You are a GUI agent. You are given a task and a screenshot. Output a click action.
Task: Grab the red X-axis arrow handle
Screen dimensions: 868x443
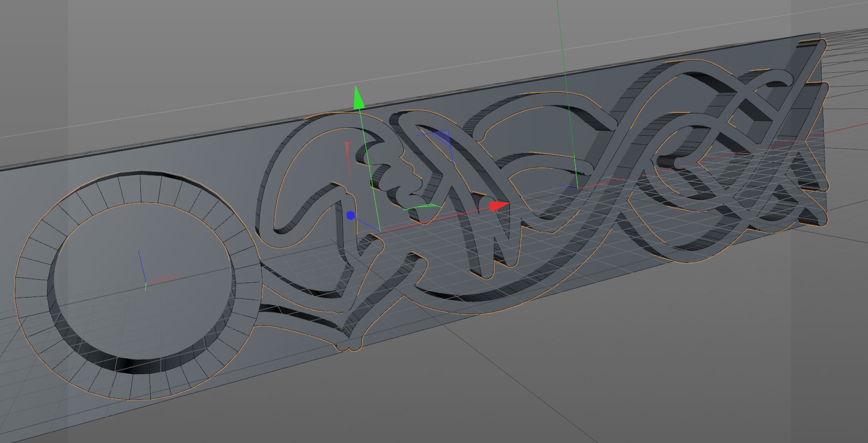(x=499, y=206)
